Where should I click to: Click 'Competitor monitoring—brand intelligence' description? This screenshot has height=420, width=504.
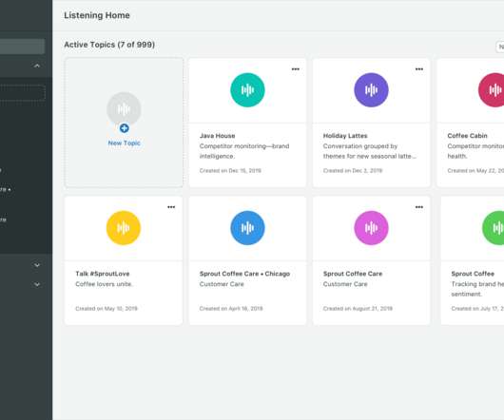click(x=244, y=151)
